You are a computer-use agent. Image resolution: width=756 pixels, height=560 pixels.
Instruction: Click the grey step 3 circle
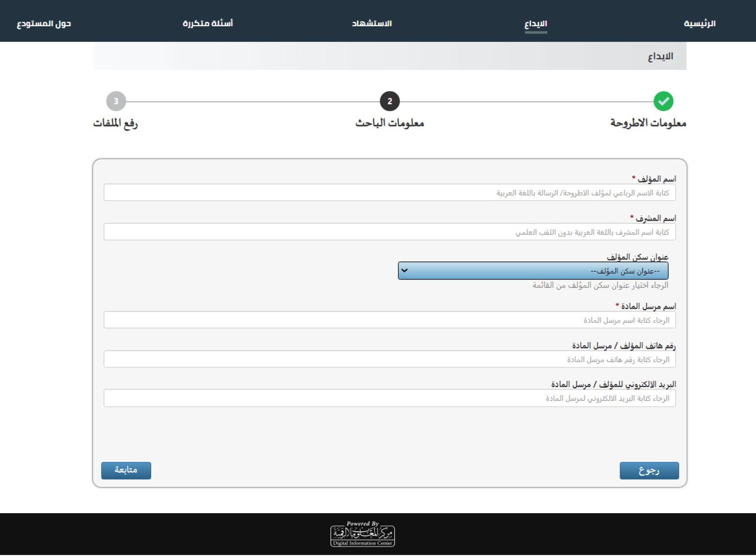click(x=116, y=101)
